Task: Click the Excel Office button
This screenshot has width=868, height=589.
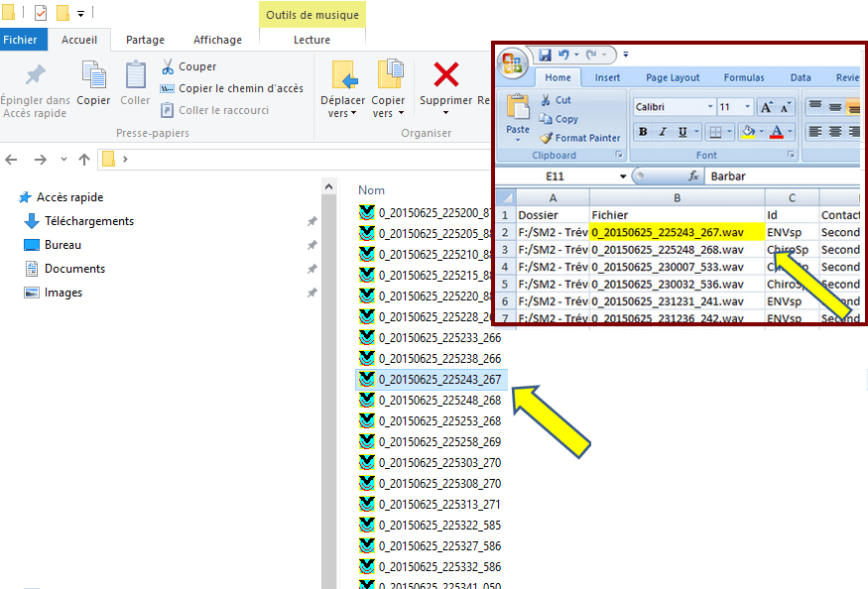Action: tap(513, 63)
